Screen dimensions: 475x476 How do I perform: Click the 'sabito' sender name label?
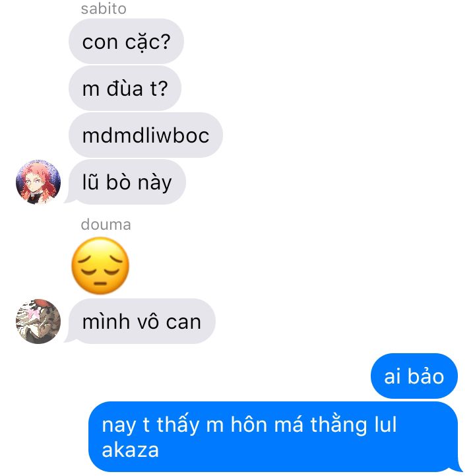coord(104,9)
